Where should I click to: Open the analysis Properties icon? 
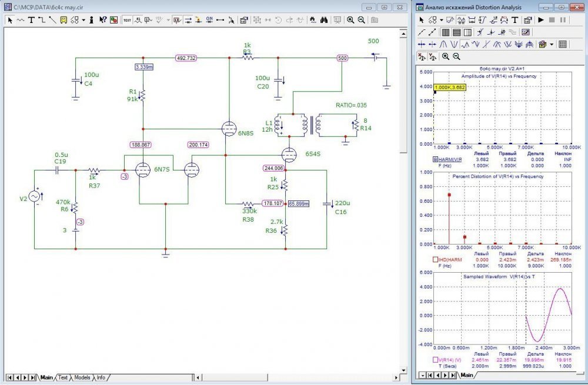coord(528,20)
